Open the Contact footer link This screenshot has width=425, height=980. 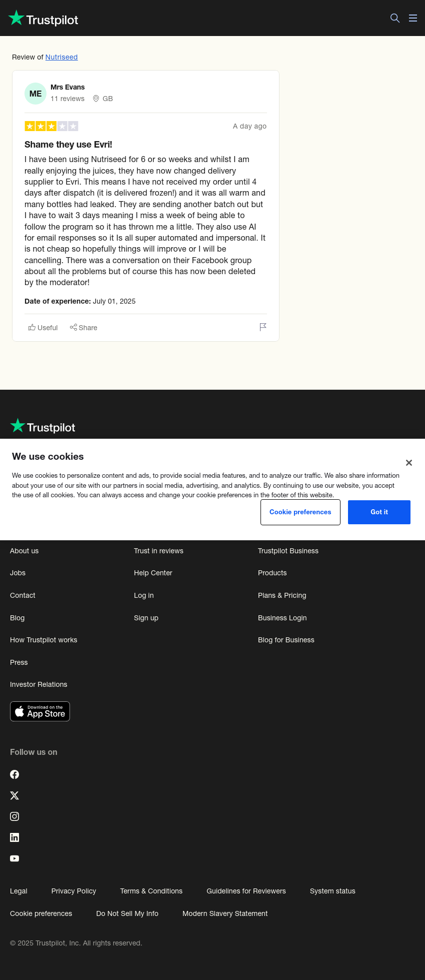[22, 595]
